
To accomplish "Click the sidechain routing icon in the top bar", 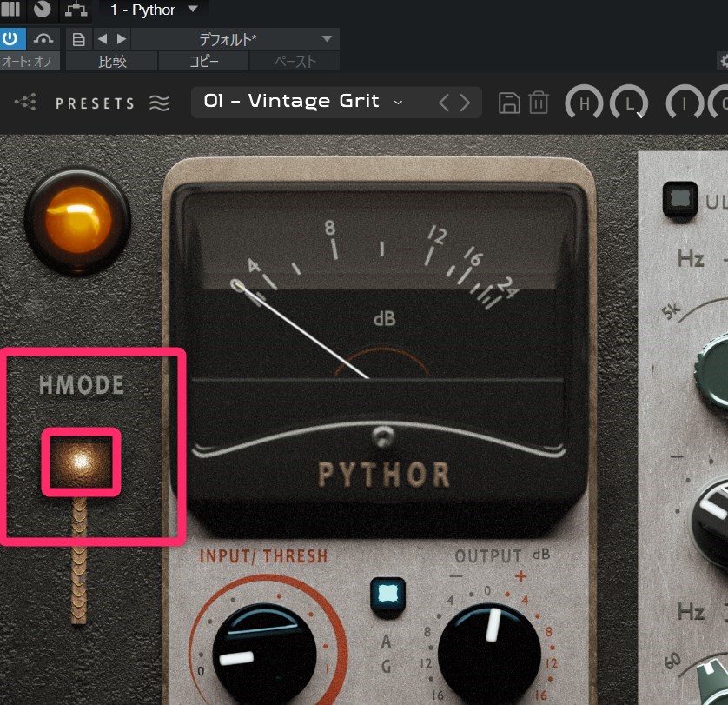I will pos(76,10).
